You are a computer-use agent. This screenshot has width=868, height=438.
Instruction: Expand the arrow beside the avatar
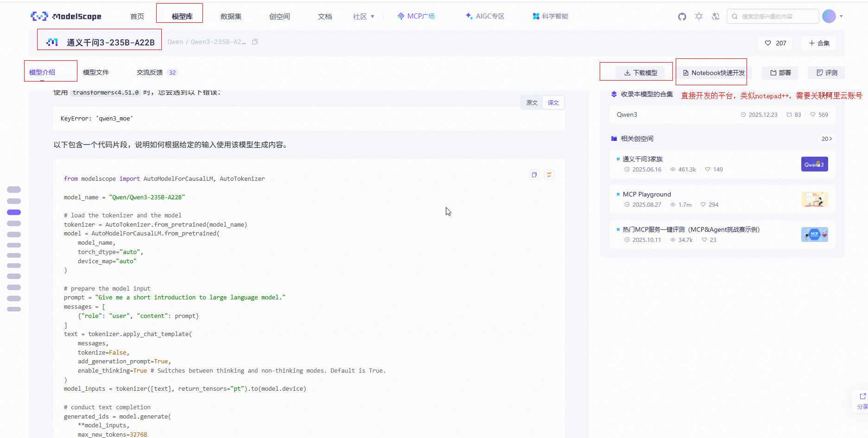click(841, 16)
